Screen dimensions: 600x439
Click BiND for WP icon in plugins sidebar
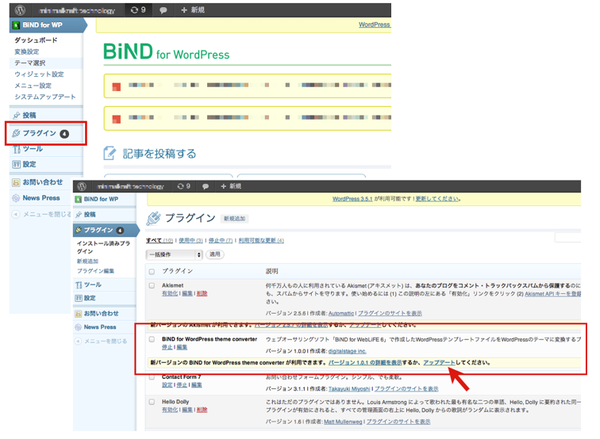click(78, 199)
